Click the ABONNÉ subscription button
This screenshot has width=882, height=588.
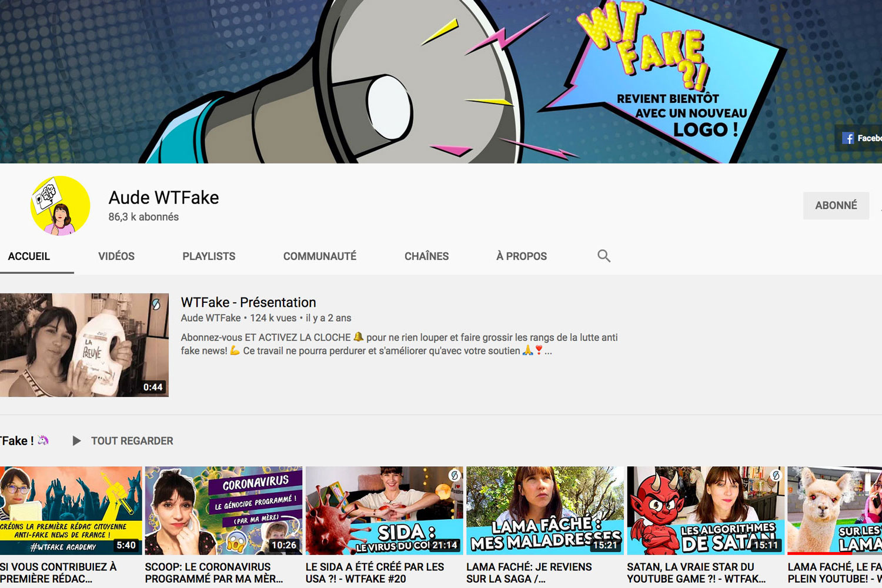(836, 206)
